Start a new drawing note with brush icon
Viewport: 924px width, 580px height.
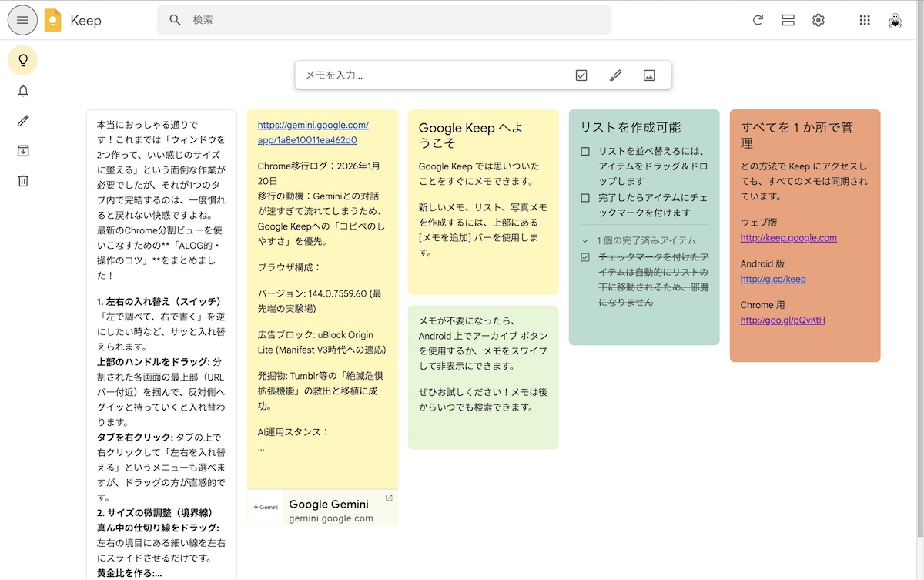pyautogui.click(x=615, y=75)
